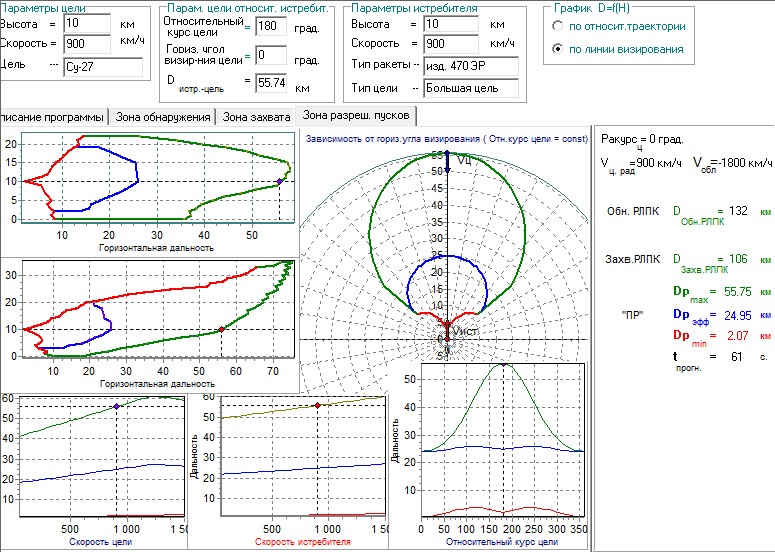
Task: Click the 'ПР' launch zone label
Action: [x=633, y=315]
